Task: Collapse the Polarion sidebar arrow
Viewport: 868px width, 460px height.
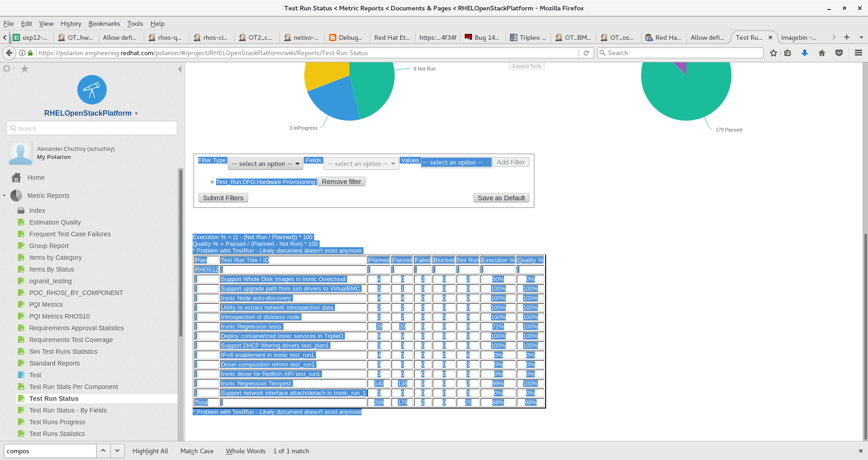Action: pyautogui.click(x=179, y=69)
